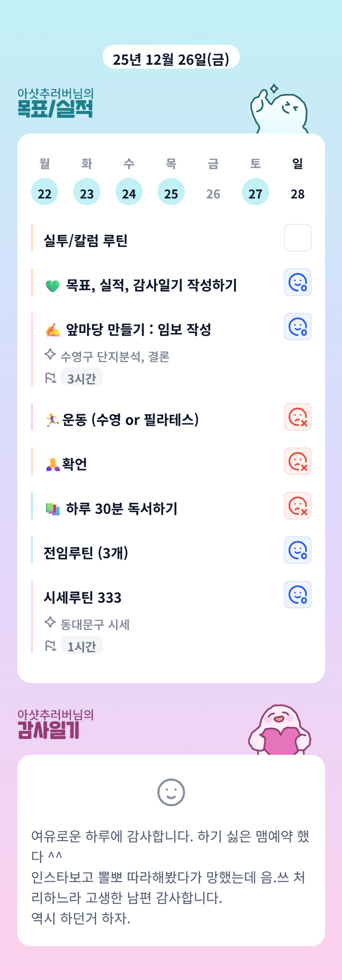Click the 1시간 duration tag
This screenshot has width=342, height=980.
(81, 646)
